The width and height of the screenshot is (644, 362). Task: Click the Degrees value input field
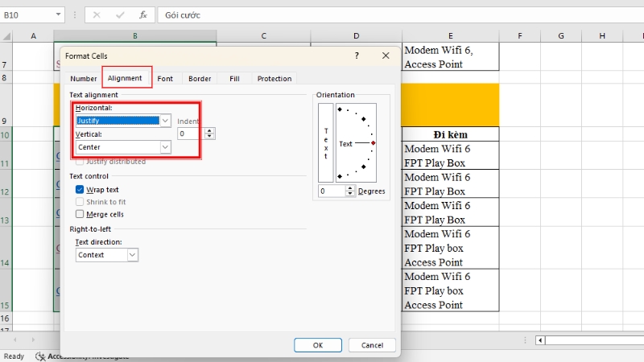coord(331,191)
